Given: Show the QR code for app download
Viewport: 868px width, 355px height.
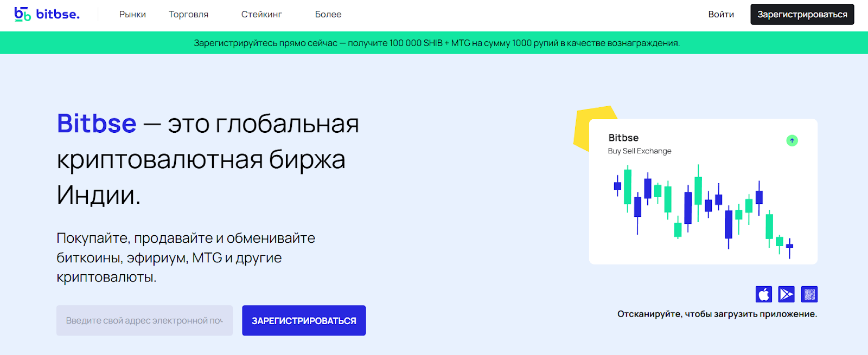Looking at the screenshot, I should coord(809,294).
